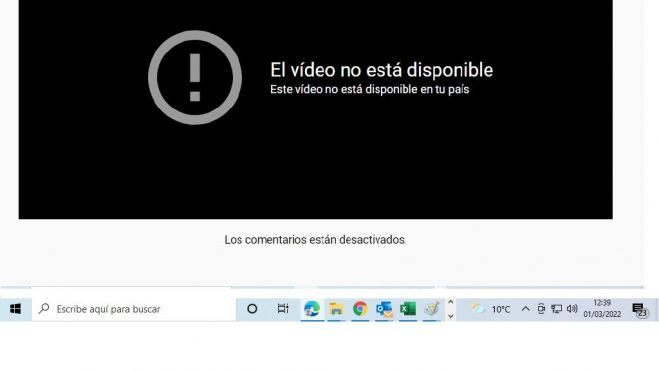Expand the hidden system tray icons

click(x=525, y=309)
